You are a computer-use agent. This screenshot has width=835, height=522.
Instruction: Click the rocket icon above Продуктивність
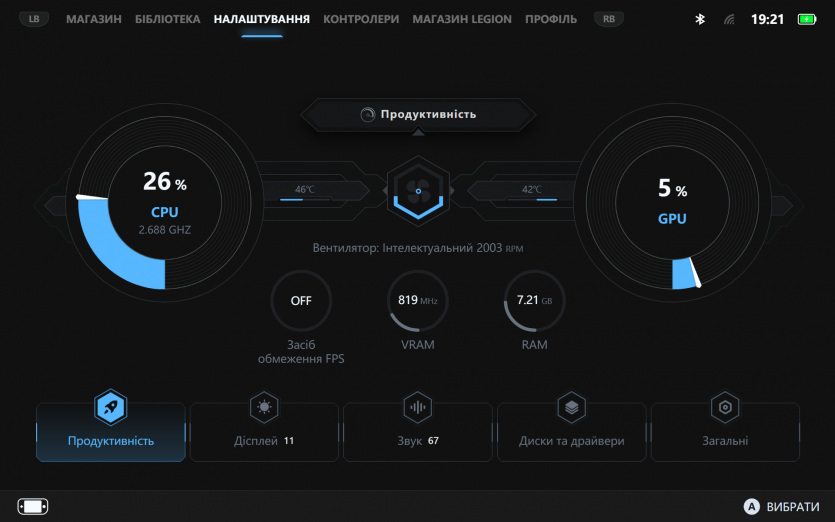click(110, 407)
